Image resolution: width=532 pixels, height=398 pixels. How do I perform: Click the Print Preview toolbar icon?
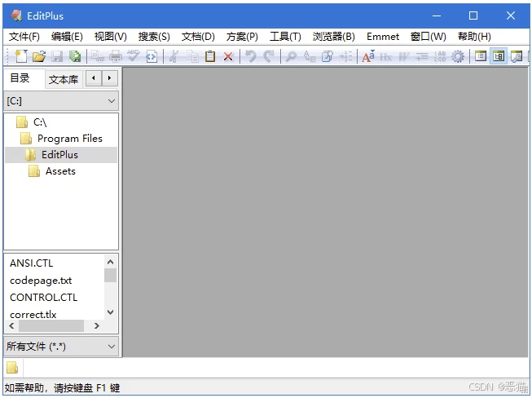(98, 56)
